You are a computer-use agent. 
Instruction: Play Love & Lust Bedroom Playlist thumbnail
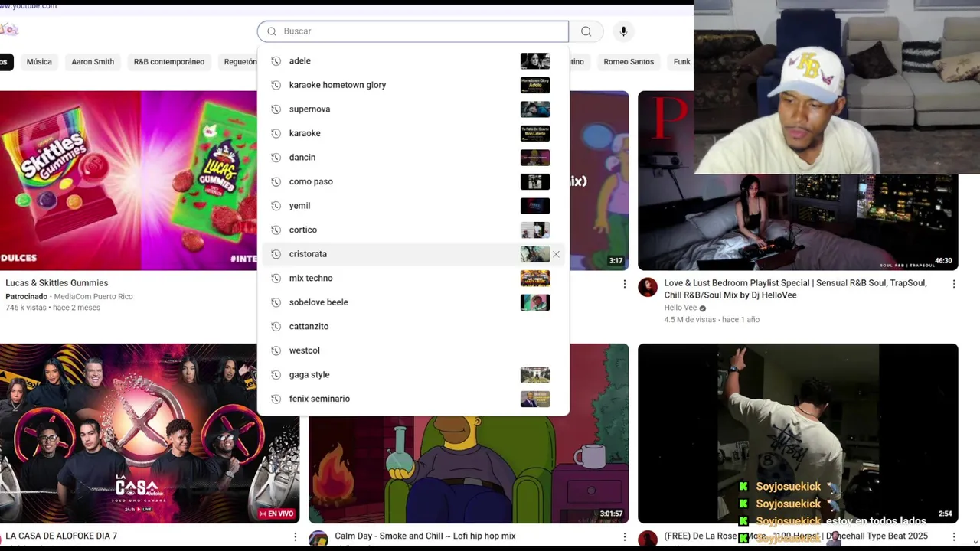tap(798, 222)
